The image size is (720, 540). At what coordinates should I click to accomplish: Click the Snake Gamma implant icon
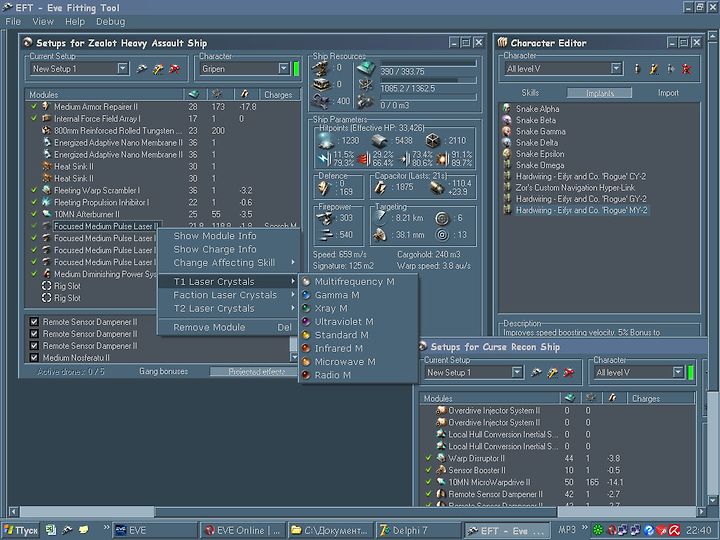pos(507,131)
